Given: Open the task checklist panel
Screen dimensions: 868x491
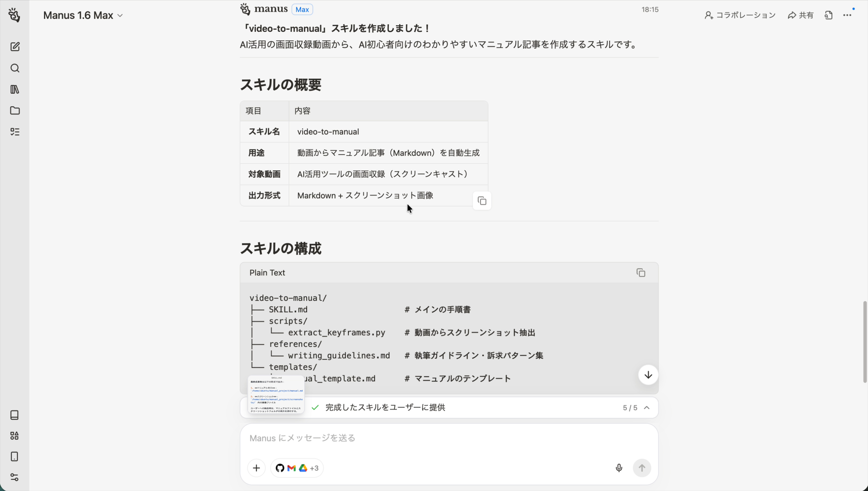Looking at the screenshot, I should pos(15,132).
